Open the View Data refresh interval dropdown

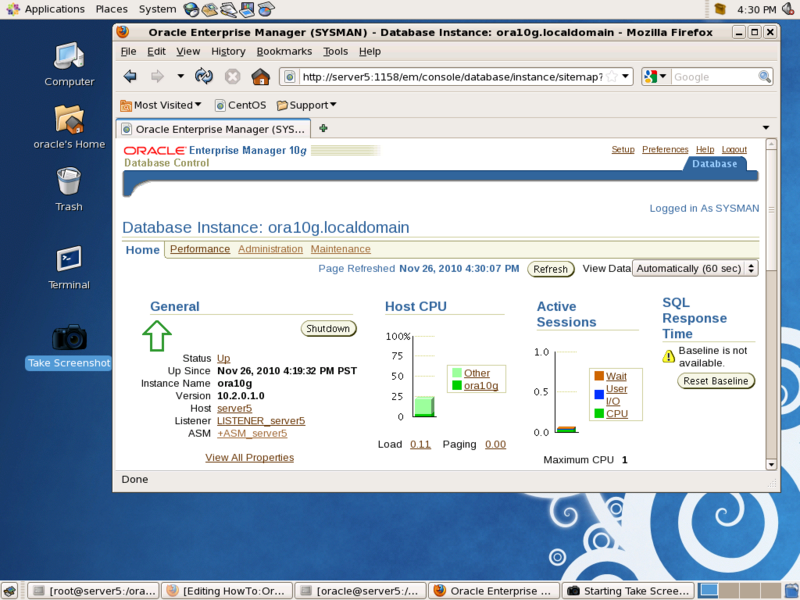pyautogui.click(x=695, y=268)
